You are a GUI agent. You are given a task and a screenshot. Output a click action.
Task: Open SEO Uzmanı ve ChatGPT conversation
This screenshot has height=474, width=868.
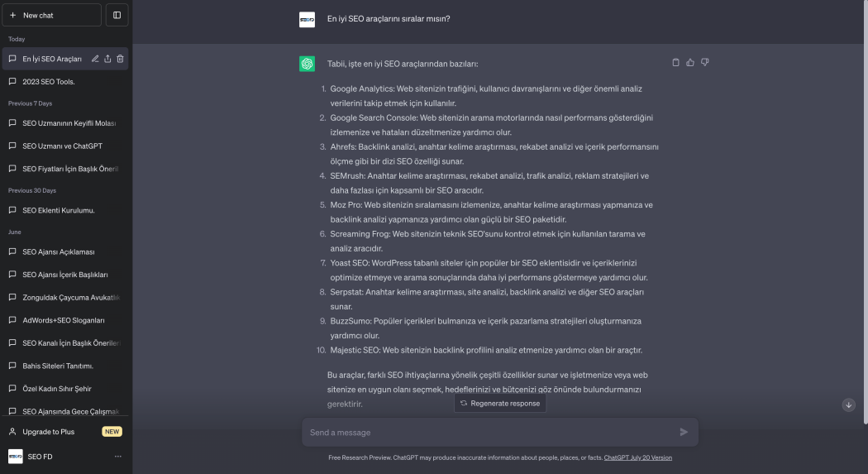65,146
